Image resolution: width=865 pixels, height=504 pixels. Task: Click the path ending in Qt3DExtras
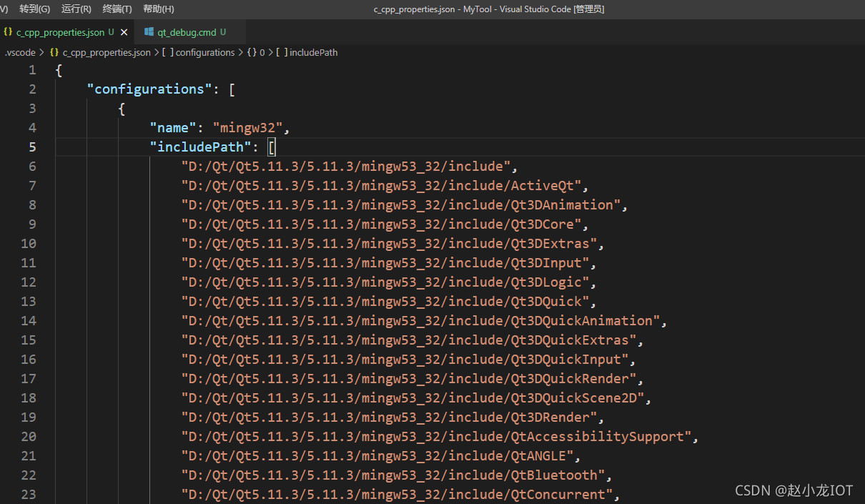tap(389, 244)
